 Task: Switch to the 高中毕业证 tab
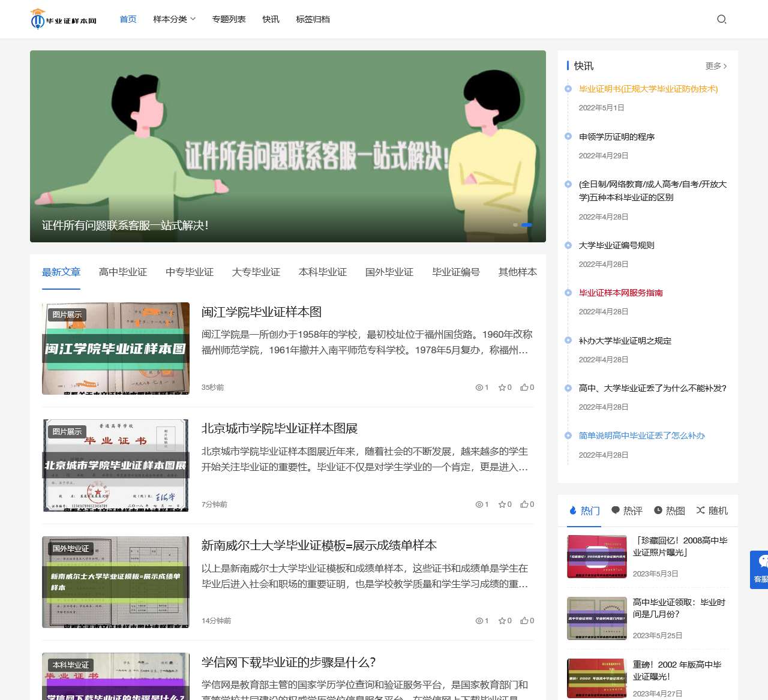pyautogui.click(x=123, y=272)
